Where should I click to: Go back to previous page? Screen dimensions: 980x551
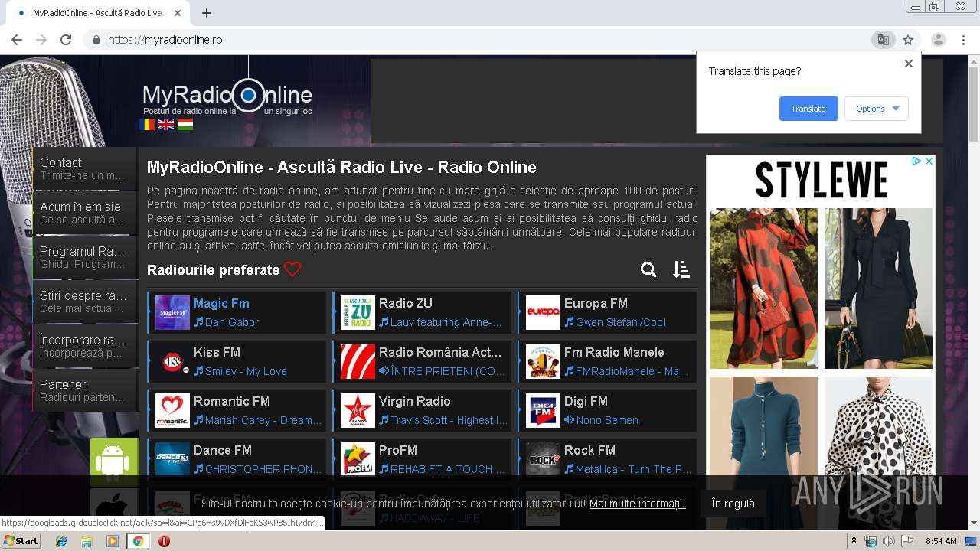[x=17, y=40]
